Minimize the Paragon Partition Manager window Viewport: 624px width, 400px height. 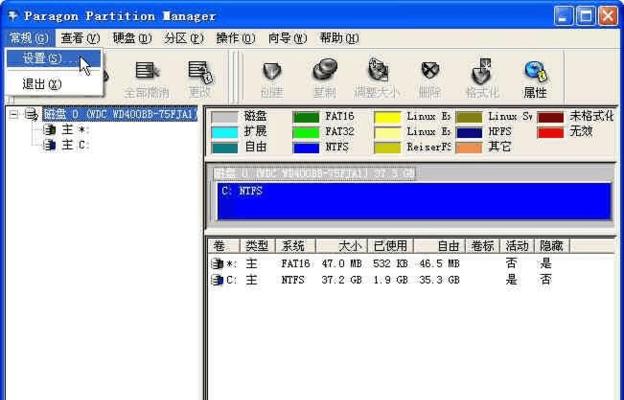pyautogui.click(x=564, y=16)
